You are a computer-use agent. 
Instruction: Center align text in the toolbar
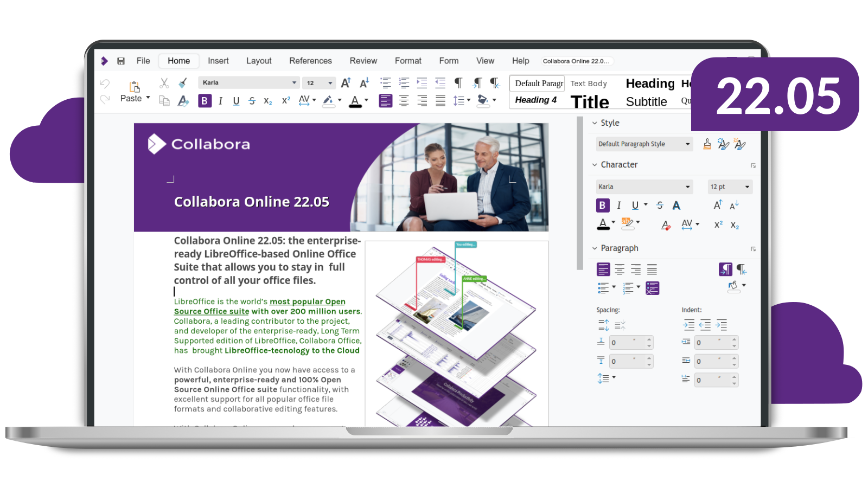pos(404,101)
